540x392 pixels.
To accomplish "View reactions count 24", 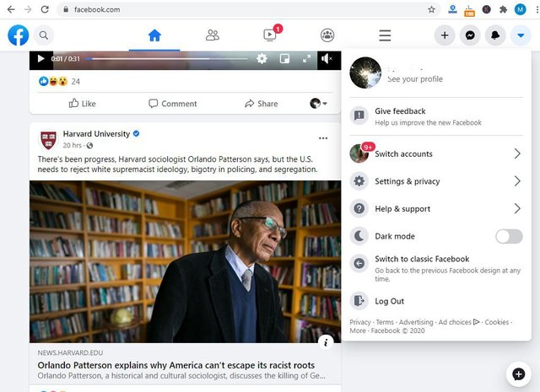I will pyautogui.click(x=75, y=82).
